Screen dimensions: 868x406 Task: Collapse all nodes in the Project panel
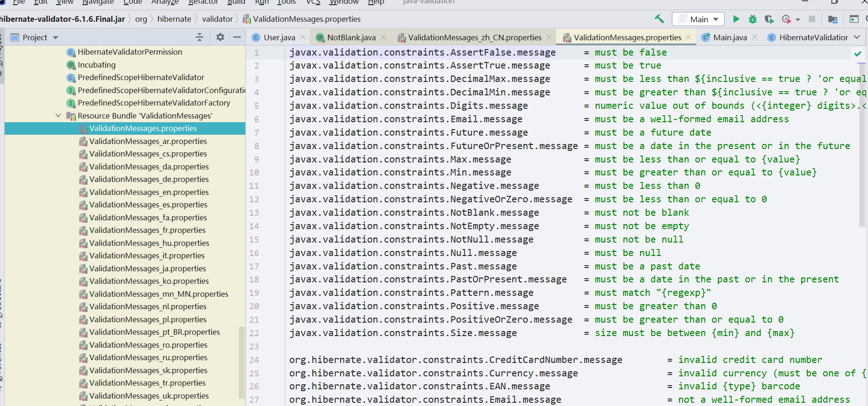[x=200, y=37]
